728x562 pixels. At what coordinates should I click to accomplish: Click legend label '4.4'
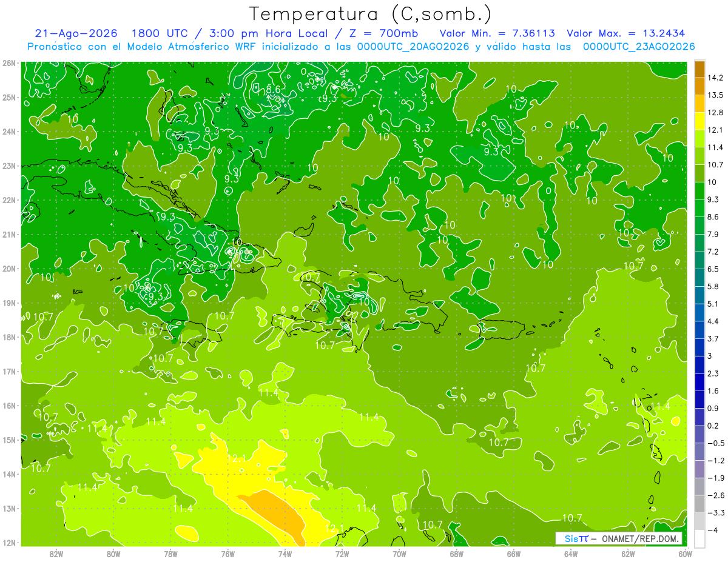click(x=713, y=321)
